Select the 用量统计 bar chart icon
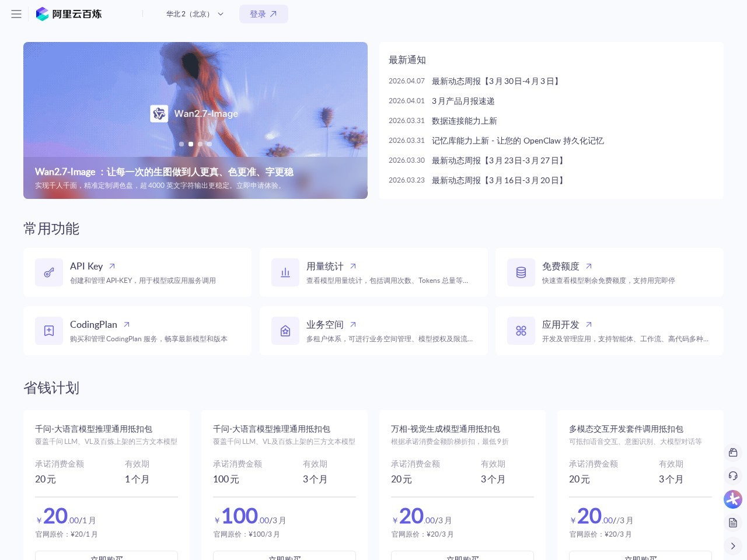 285,272
